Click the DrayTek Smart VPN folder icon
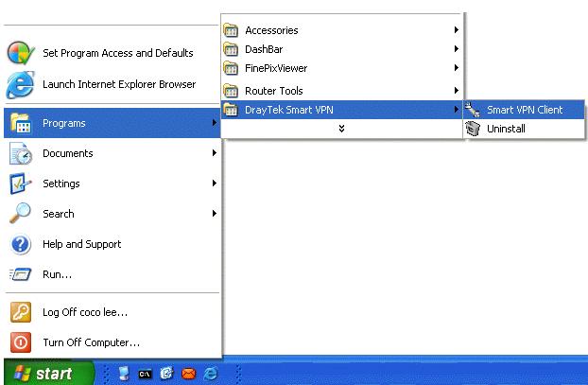The width and height of the screenshot is (588, 385). pyautogui.click(x=230, y=110)
